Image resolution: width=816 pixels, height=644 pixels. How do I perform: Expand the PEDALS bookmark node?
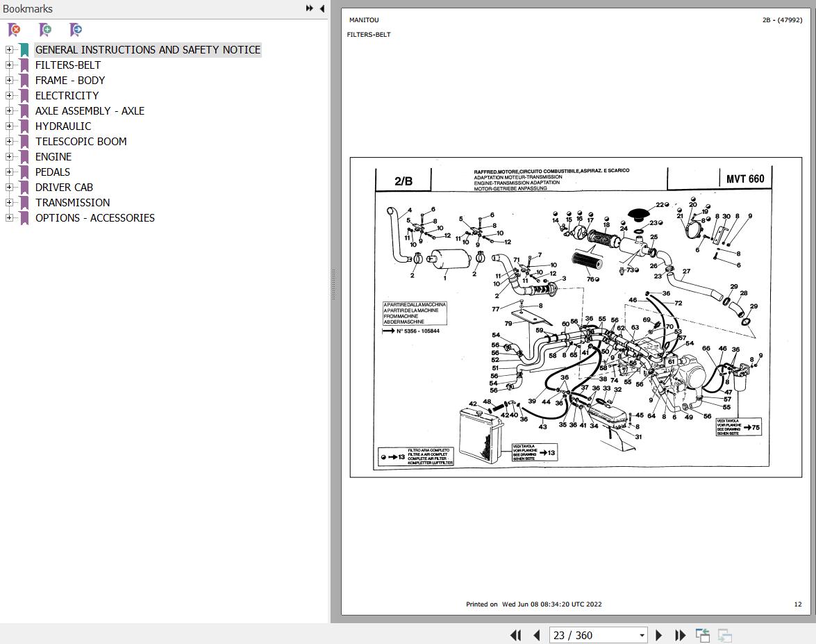click(9, 172)
